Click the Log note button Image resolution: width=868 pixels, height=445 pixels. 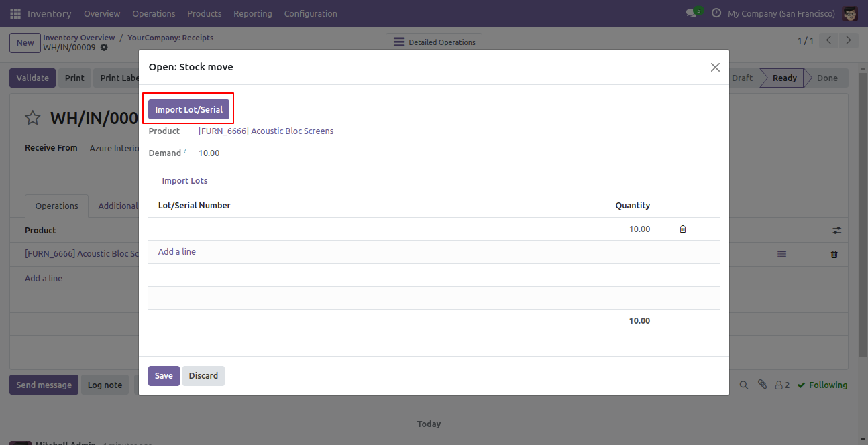pyautogui.click(x=105, y=385)
